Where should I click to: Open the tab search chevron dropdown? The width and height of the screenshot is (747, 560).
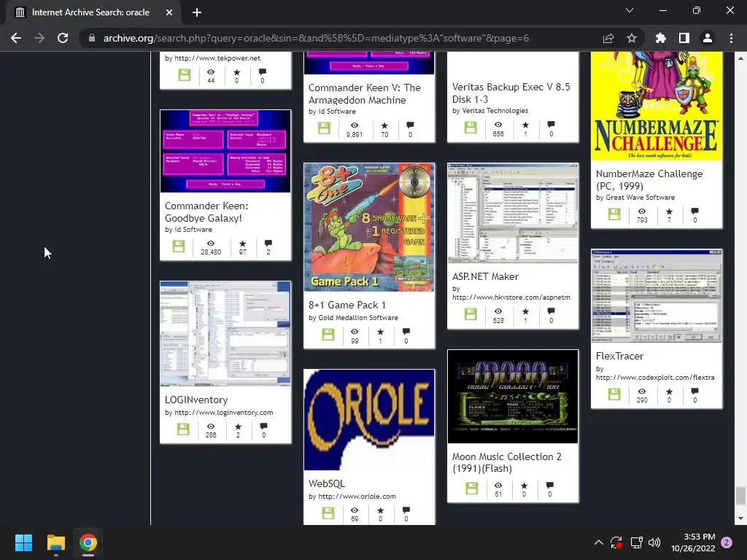(630, 10)
